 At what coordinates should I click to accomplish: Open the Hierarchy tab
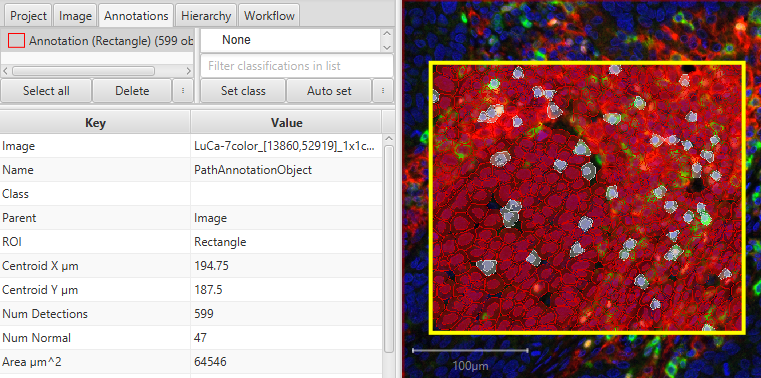(x=206, y=16)
